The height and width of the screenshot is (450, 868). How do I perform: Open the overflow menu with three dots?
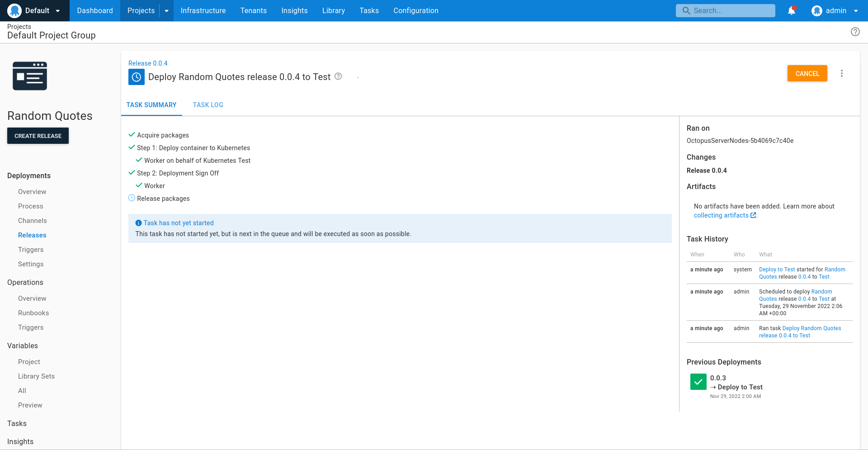pos(841,73)
